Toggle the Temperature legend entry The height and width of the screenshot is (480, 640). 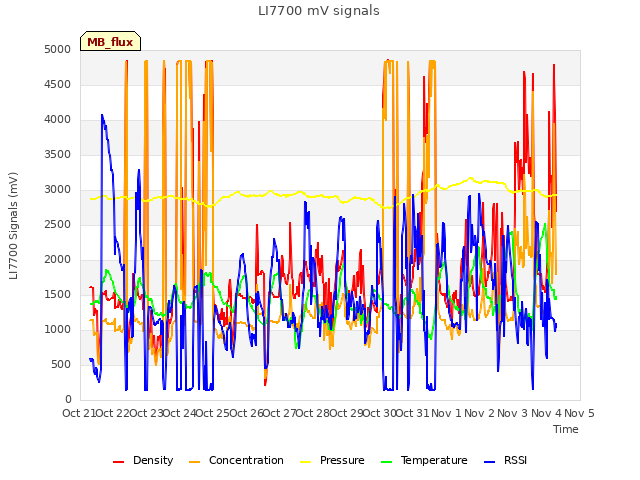click(x=424, y=460)
